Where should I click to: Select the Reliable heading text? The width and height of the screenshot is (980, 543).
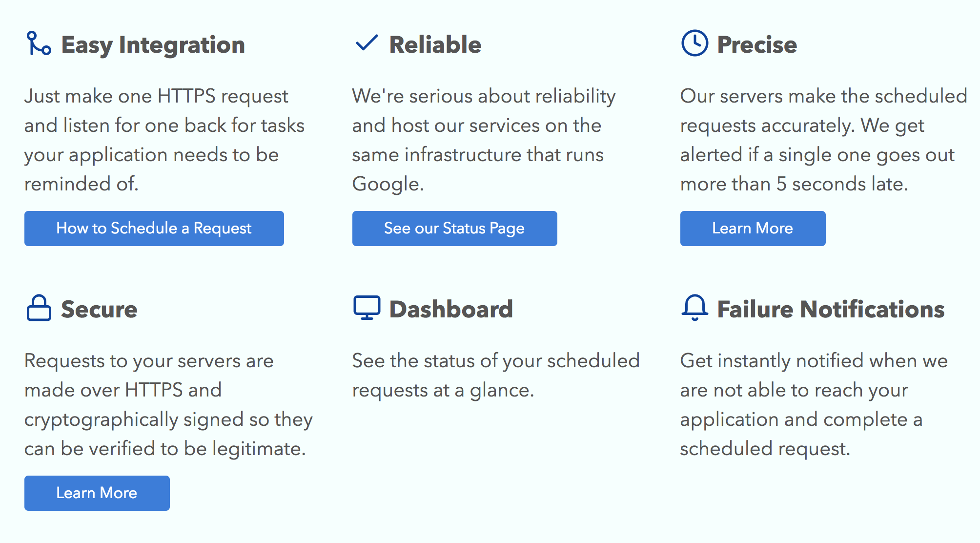point(435,45)
